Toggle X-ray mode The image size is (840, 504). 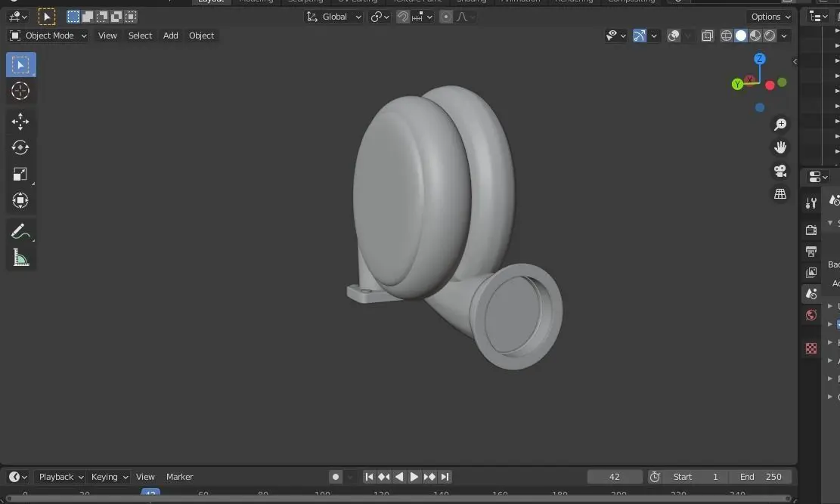point(707,36)
